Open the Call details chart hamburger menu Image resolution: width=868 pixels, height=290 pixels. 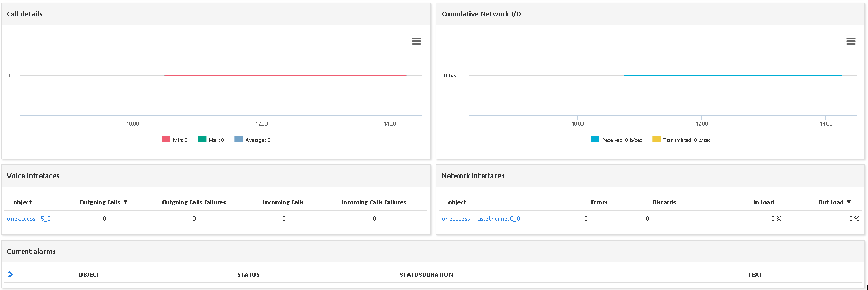pos(416,42)
